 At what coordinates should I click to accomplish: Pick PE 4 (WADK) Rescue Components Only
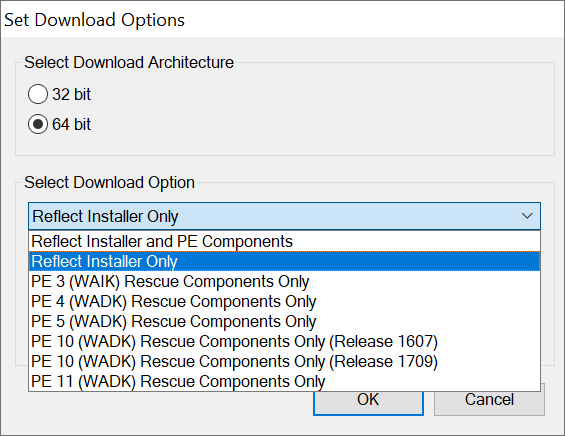pyautogui.click(x=284, y=301)
